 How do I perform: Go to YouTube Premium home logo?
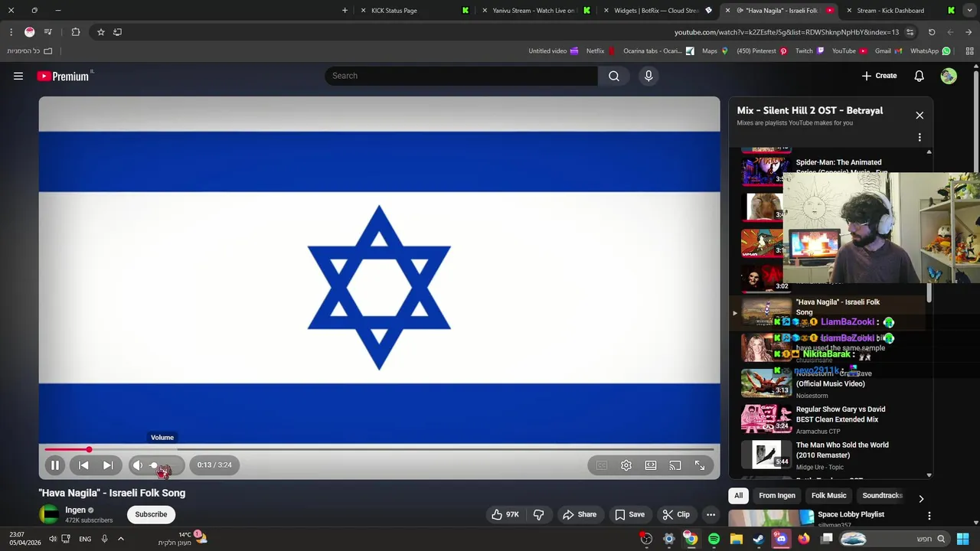coord(64,76)
